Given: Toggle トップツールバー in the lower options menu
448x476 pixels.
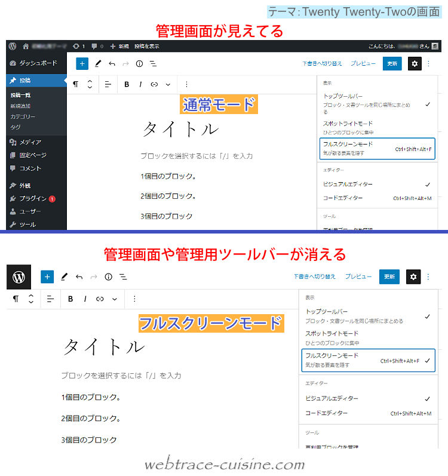Looking at the screenshot, I should pyautogui.click(x=368, y=317).
